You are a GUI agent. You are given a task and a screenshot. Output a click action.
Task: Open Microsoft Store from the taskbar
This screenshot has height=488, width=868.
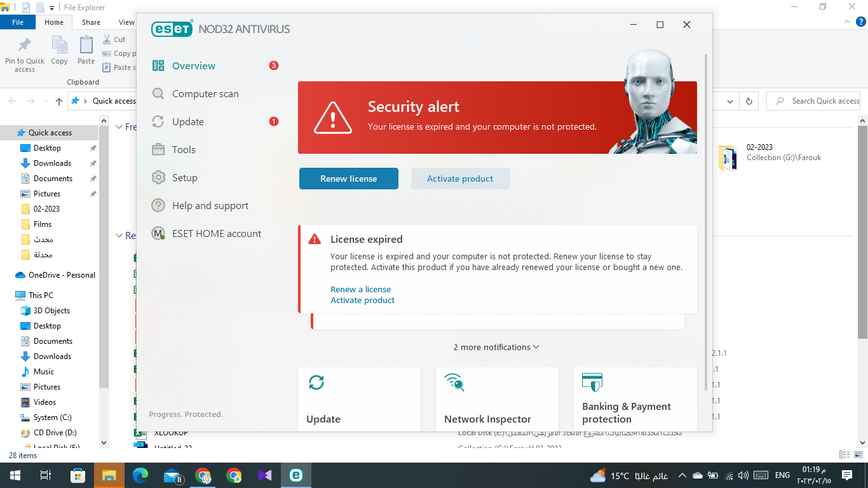point(78,475)
